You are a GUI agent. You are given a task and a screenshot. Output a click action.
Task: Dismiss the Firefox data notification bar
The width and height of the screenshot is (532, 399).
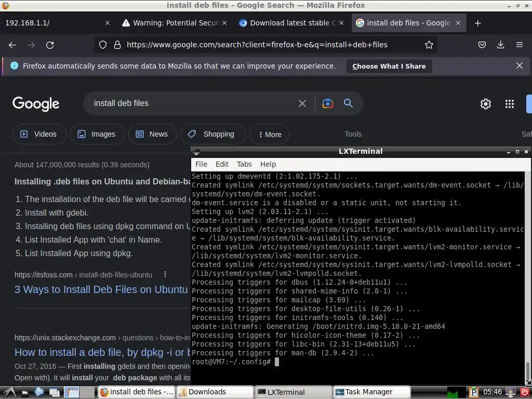click(x=519, y=65)
